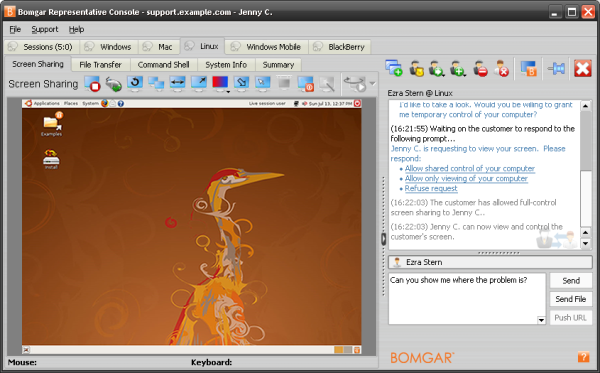Screen dimensions: 600x373
Task: Click the blue help icon on remote panel
Action: click(121, 103)
